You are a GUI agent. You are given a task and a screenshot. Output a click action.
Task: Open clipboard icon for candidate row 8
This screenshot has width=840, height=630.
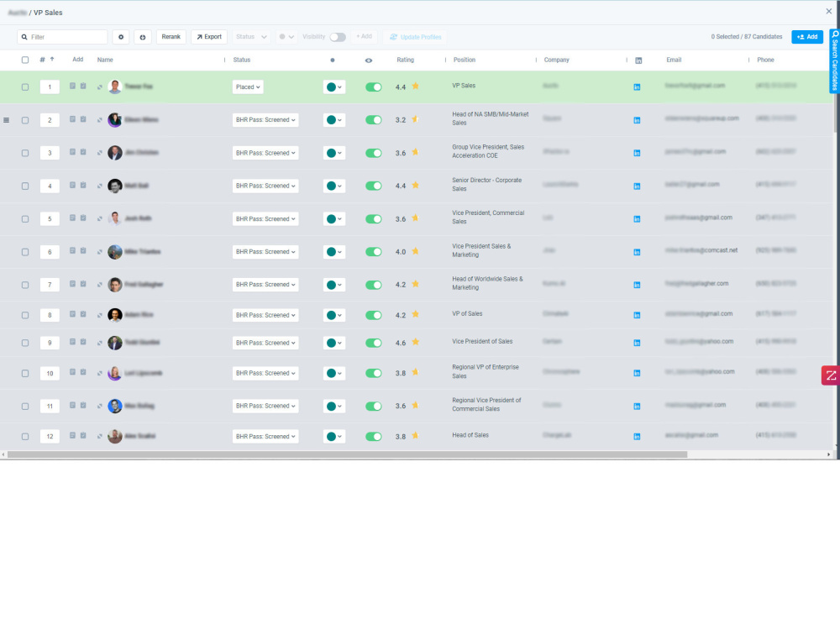(x=83, y=314)
